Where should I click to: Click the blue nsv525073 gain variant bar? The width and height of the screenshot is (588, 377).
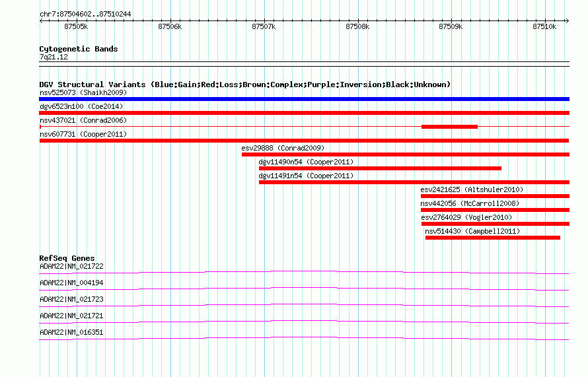coord(304,99)
